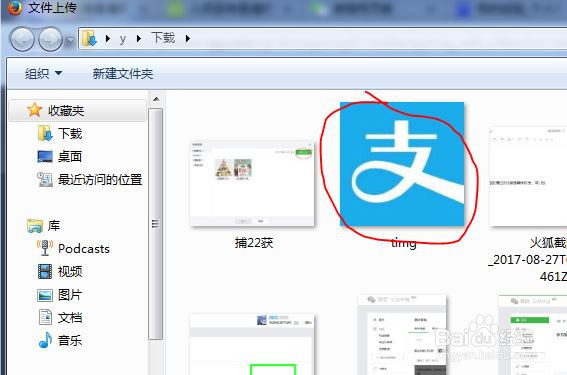Select the middle thumbnail in the second row

pos(402,335)
